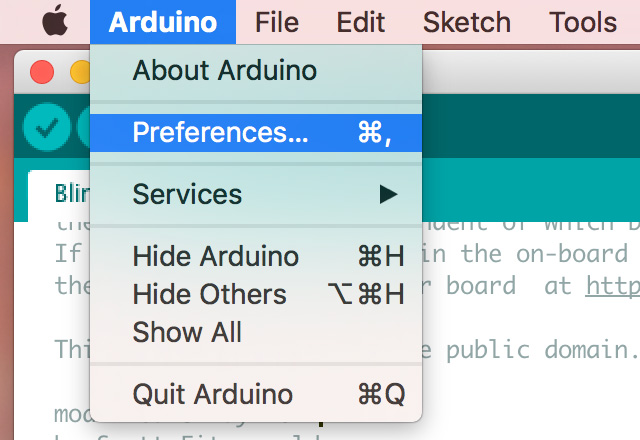The height and width of the screenshot is (440, 640).
Task: Close the Arduino window with red button
Action: tap(43, 72)
